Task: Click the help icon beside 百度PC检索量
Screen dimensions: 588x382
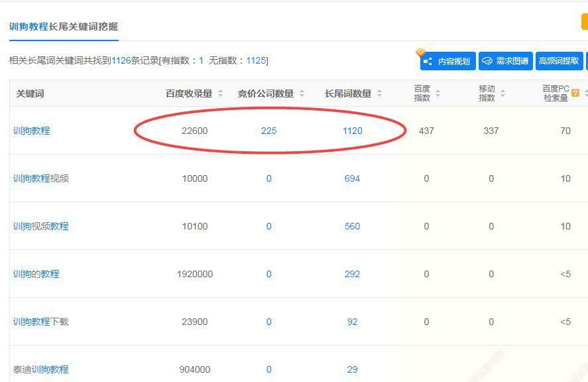Action: (575, 93)
